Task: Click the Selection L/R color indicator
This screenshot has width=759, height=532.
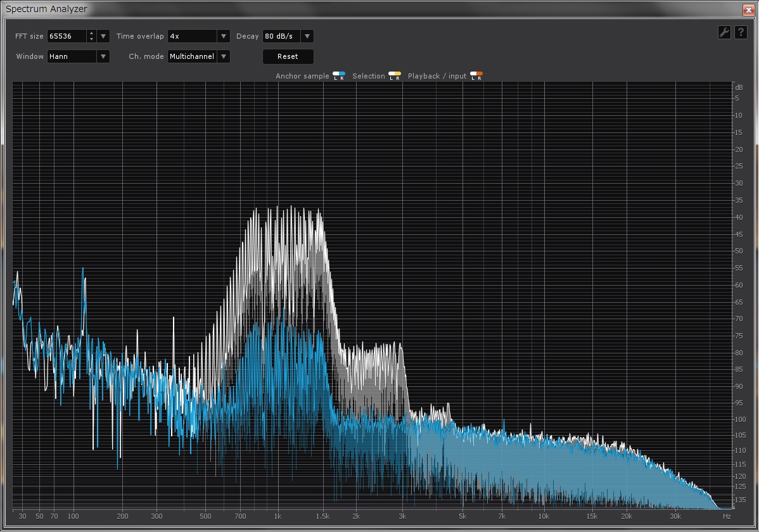Action: pyautogui.click(x=395, y=75)
